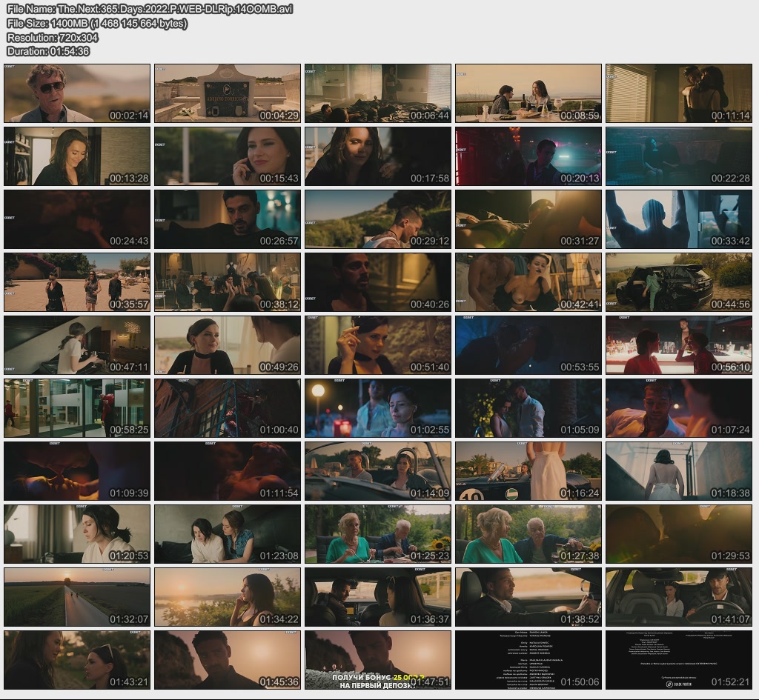Select the thumbnail stamped 00:17:58
Viewport: 759px width, 700px height.
coord(378,156)
